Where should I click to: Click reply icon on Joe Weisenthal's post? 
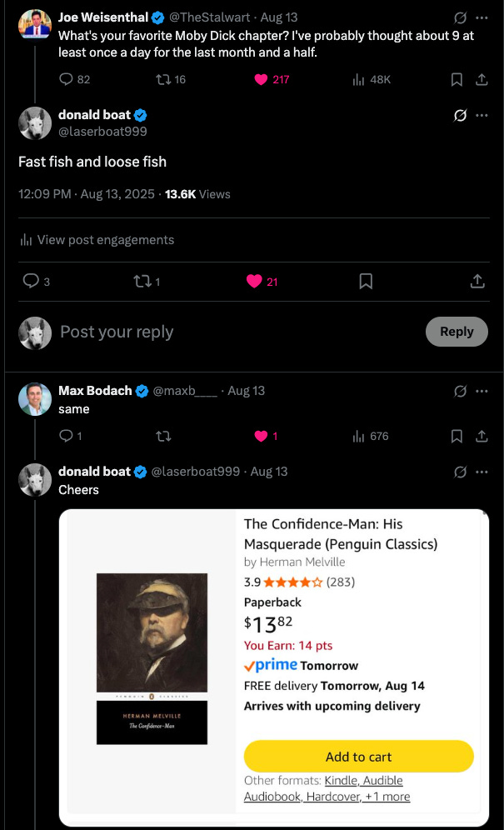[66, 79]
